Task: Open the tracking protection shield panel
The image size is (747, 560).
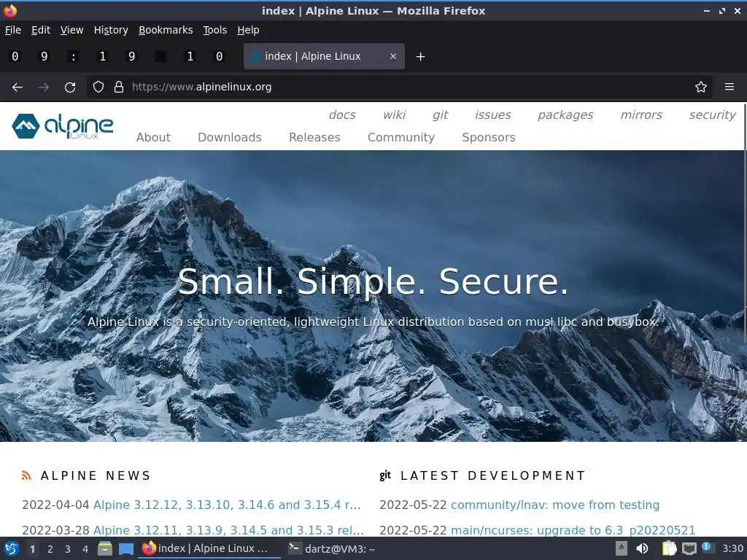Action: pyautogui.click(x=98, y=87)
